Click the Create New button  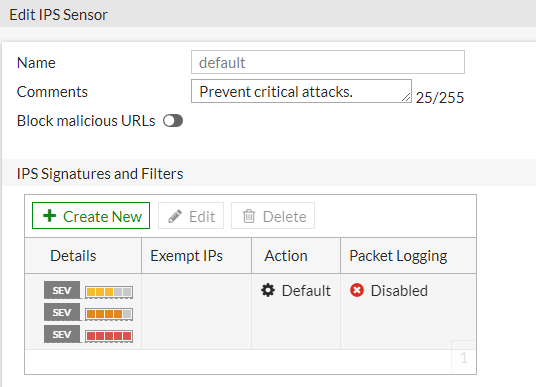tap(91, 216)
